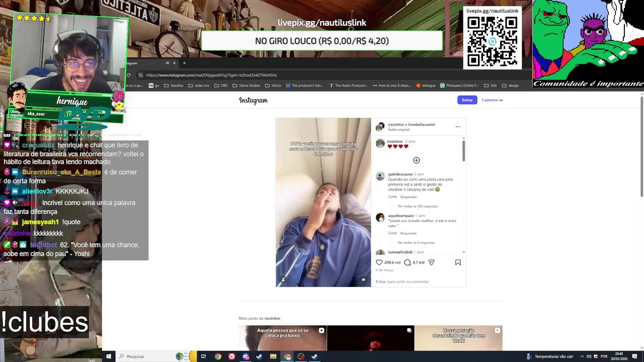Open thumbnail 'Aquela pessoa que só se coloca pra baixo'
The width and height of the screenshot is (644, 362).
click(282, 338)
